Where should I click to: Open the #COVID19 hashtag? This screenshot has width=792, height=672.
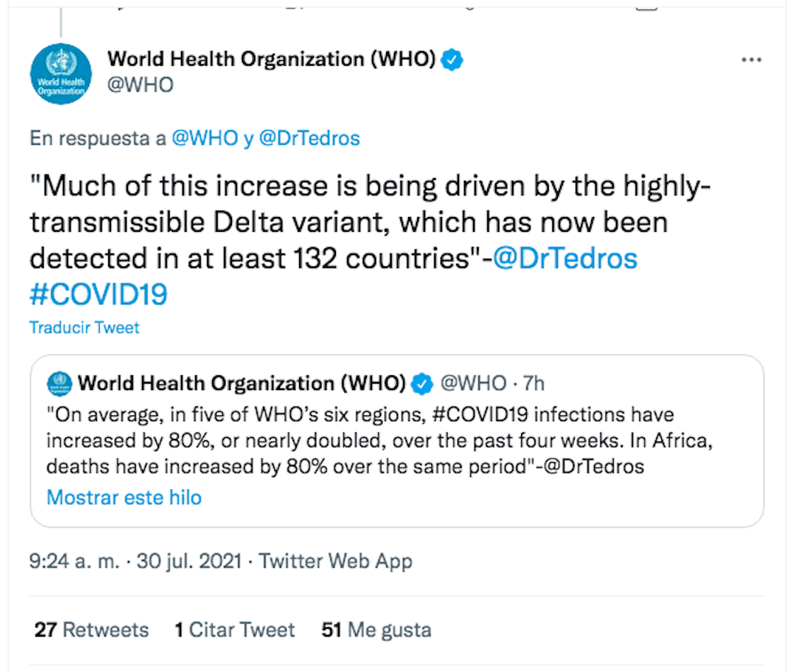coord(98,294)
